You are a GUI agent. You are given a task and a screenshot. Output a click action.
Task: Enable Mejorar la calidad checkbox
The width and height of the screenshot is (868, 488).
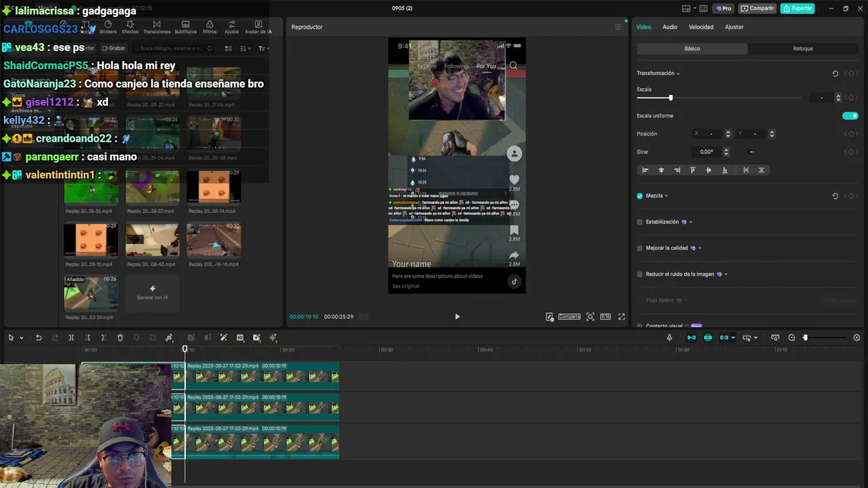(x=639, y=248)
